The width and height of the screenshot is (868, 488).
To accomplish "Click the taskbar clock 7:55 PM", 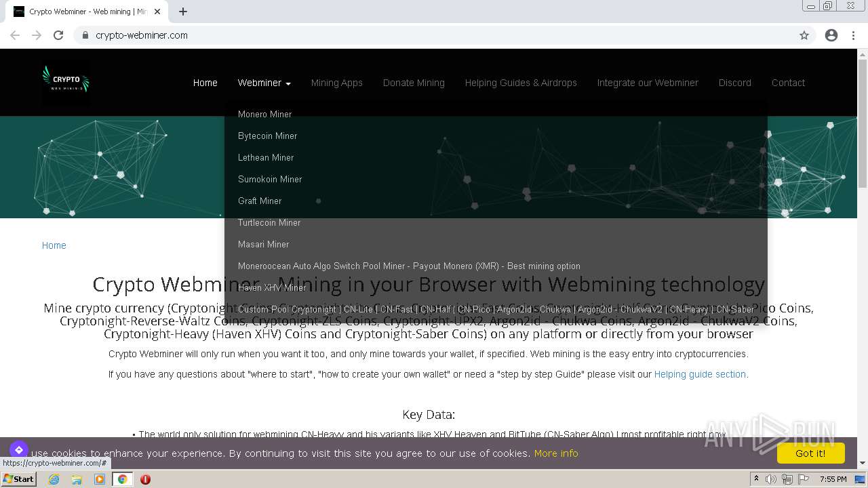I will pyautogui.click(x=833, y=479).
